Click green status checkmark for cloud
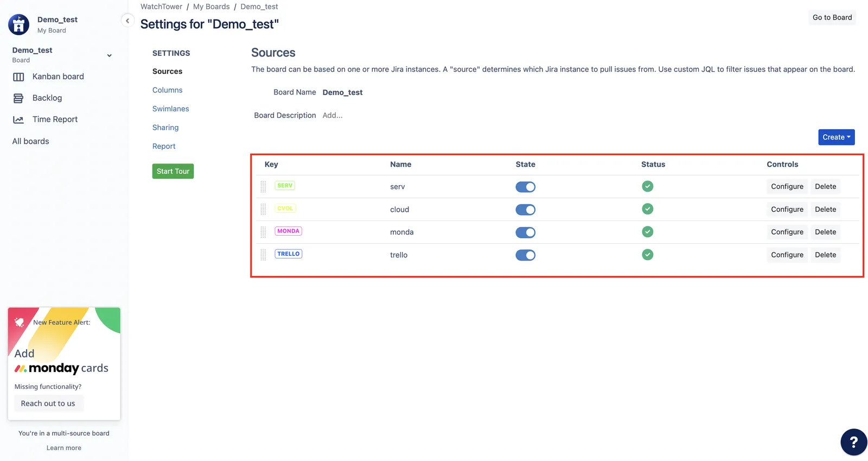Screen dimensions: 868x461 point(647,209)
